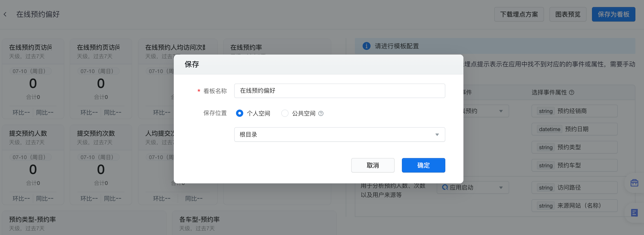Select the 来源网站（名称） property
Screen dimensions: 644x235
574,206
